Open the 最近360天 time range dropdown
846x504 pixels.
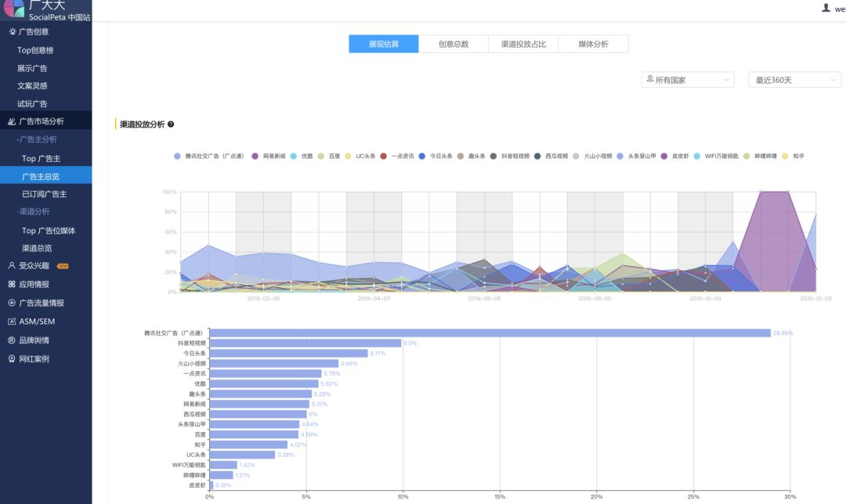point(794,80)
